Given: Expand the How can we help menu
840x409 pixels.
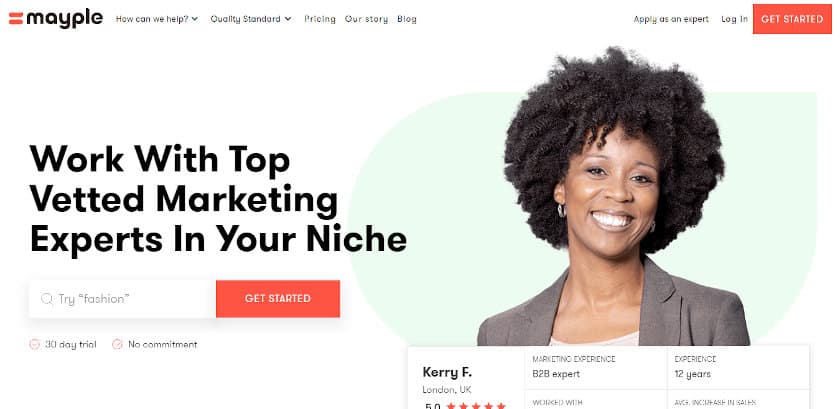Looking at the screenshot, I should pyautogui.click(x=157, y=19).
